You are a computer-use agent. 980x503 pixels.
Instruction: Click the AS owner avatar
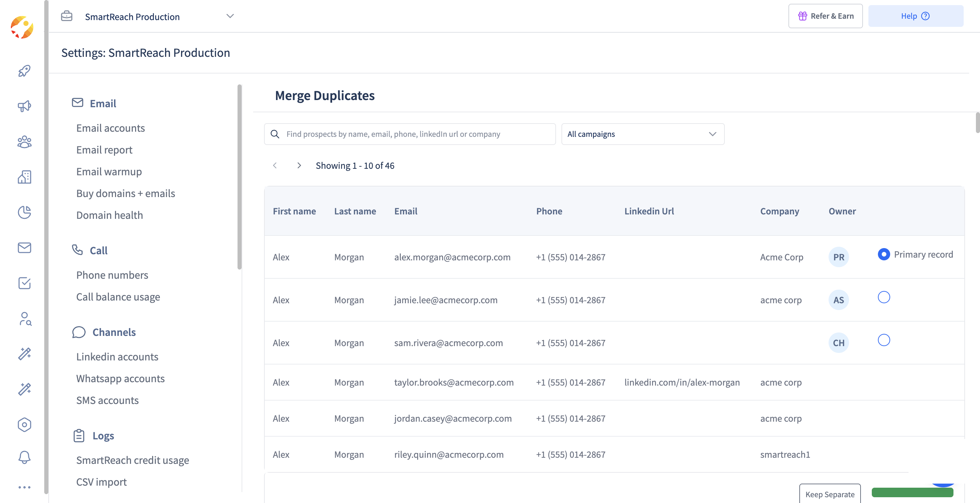click(x=838, y=300)
